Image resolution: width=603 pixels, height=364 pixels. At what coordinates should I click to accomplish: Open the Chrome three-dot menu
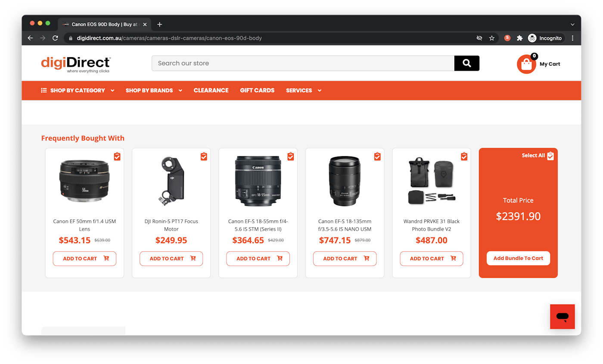pos(572,38)
